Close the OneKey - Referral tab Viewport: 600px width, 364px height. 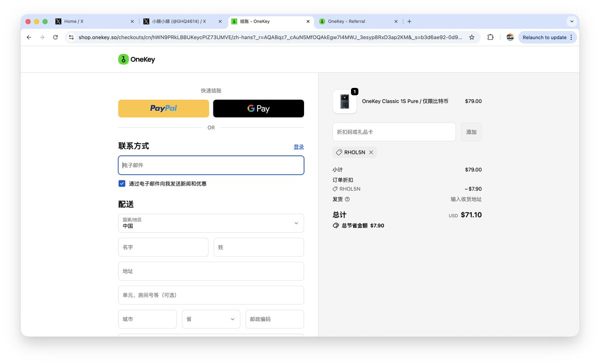[x=396, y=21]
